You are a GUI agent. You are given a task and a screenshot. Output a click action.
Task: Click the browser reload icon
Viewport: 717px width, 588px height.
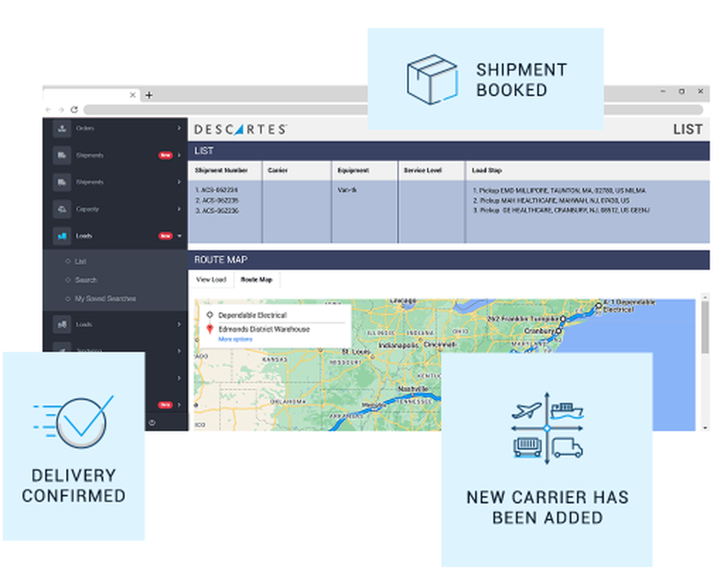point(74,110)
